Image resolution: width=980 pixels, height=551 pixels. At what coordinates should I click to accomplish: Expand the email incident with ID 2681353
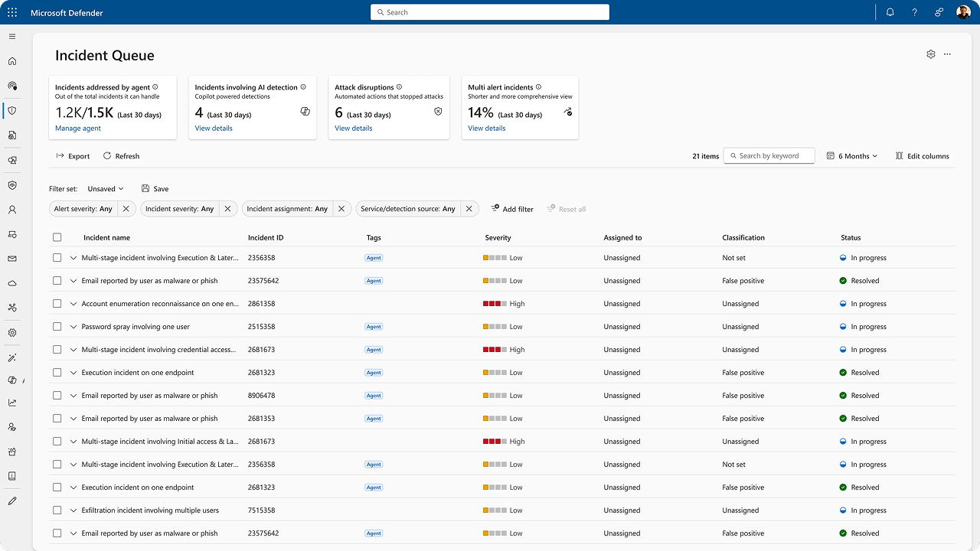(73, 419)
